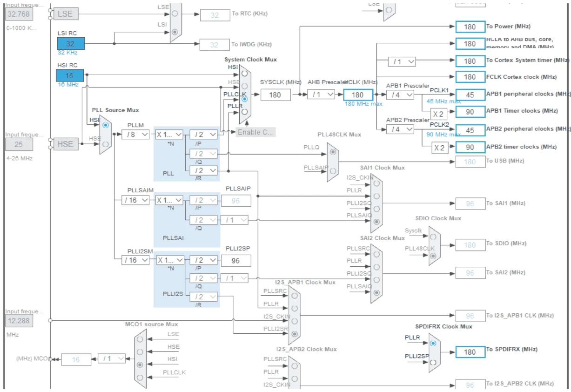Open the main PLL /P divider dropdown
The image size is (571, 392).
coord(203,134)
